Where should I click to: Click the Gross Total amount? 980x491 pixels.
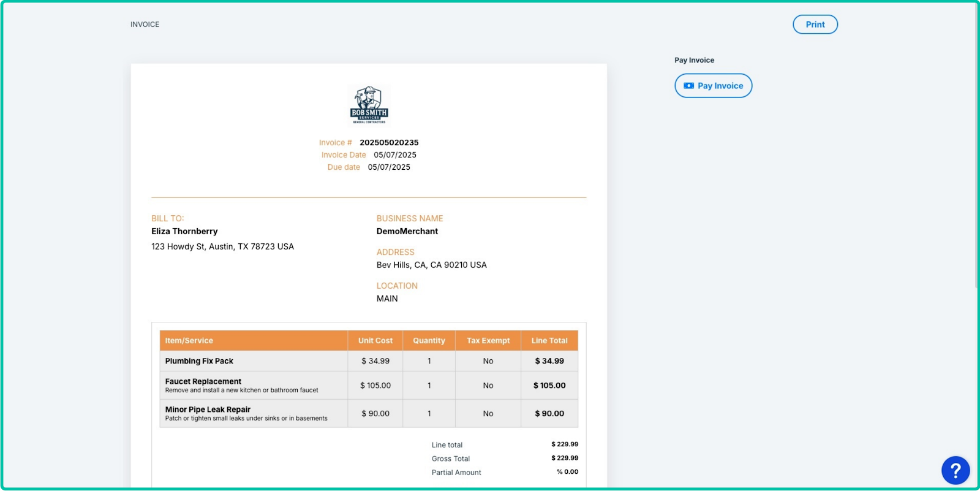point(564,459)
